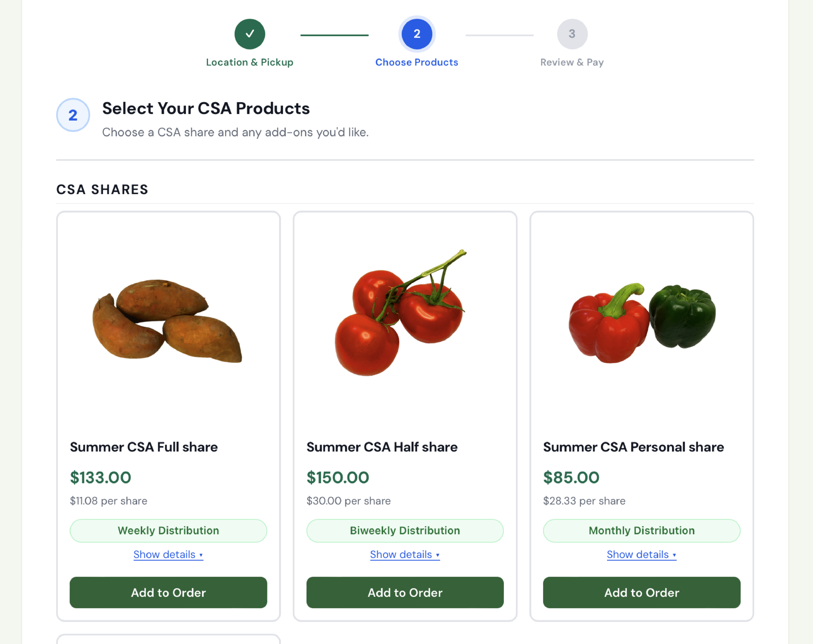This screenshot has height=644, width=813.
Task: Select the Monthly Distribution badge
Action: tap(641, 531)
